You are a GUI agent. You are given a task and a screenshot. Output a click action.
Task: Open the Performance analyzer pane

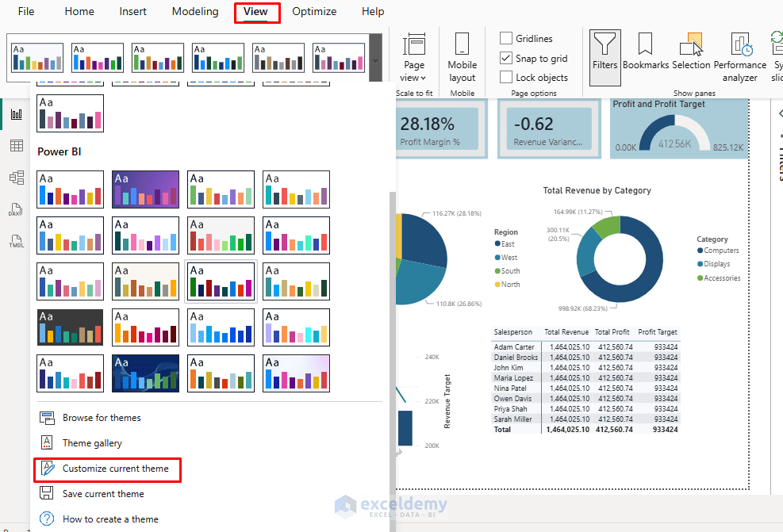coord(740,57)
